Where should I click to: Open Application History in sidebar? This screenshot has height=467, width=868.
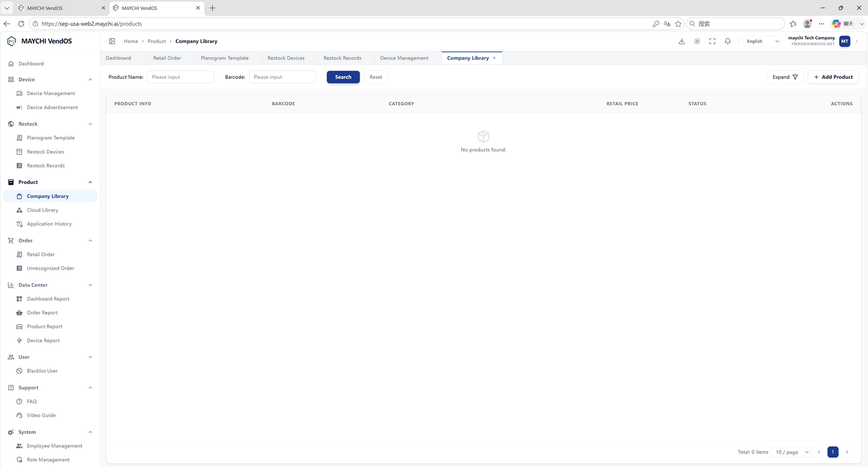(50, 224)
